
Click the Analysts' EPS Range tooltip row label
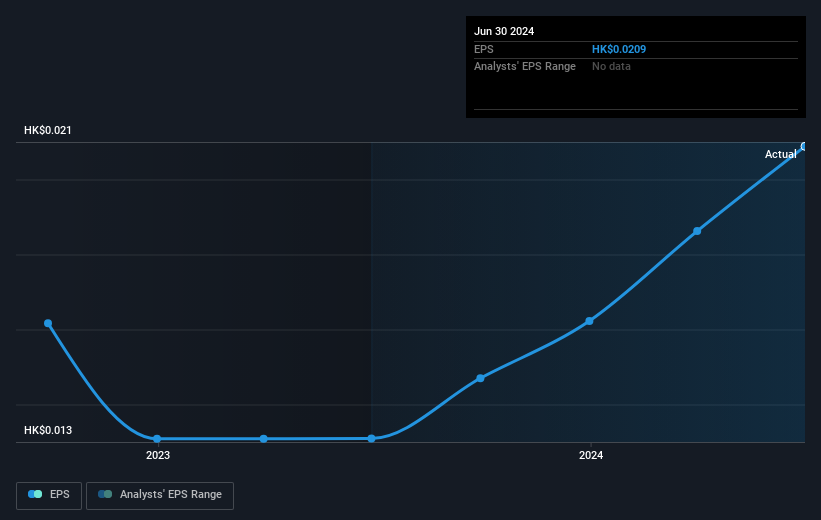(x=525, y=67)
